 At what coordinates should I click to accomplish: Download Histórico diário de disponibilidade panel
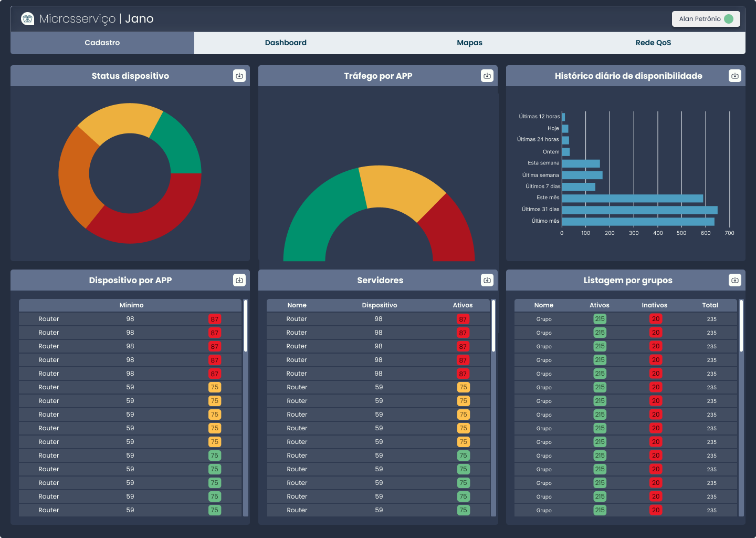click(735, 76)
